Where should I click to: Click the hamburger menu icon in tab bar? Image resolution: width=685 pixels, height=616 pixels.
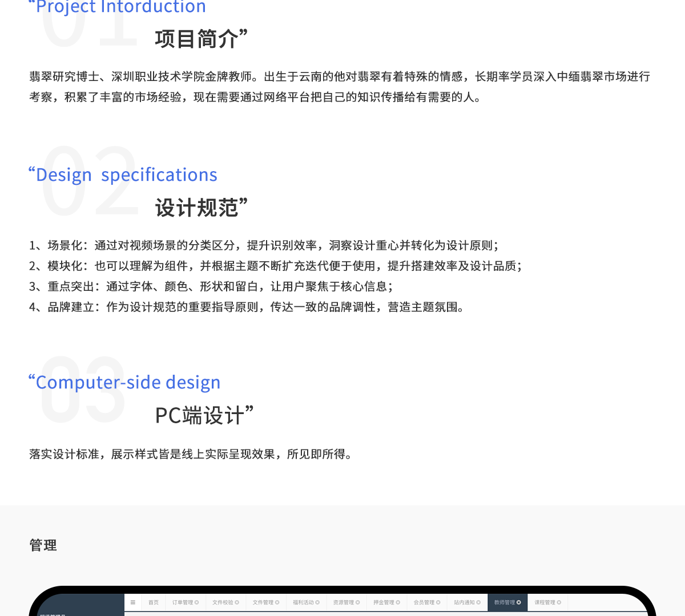coord(132,602)
